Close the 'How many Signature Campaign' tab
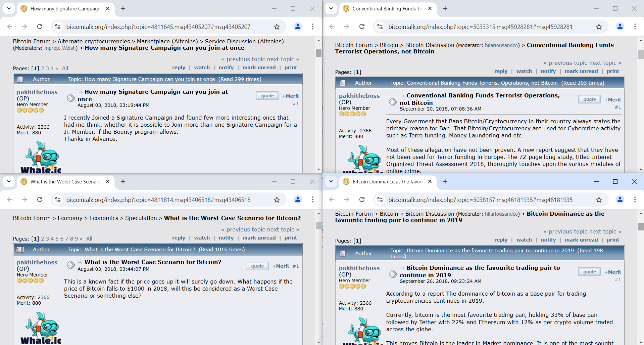Viewport: 644px width, 345px height. coord(108,8)
